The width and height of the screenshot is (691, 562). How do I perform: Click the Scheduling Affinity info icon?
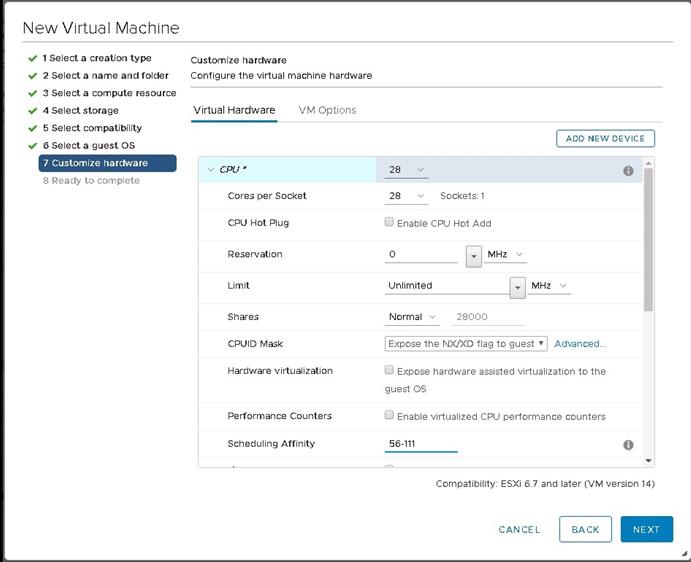point(628,445)
